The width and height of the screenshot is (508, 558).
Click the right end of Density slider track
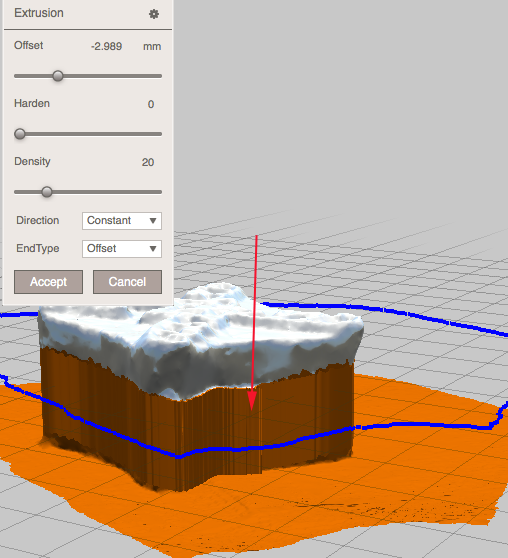[x=159, y=192]
